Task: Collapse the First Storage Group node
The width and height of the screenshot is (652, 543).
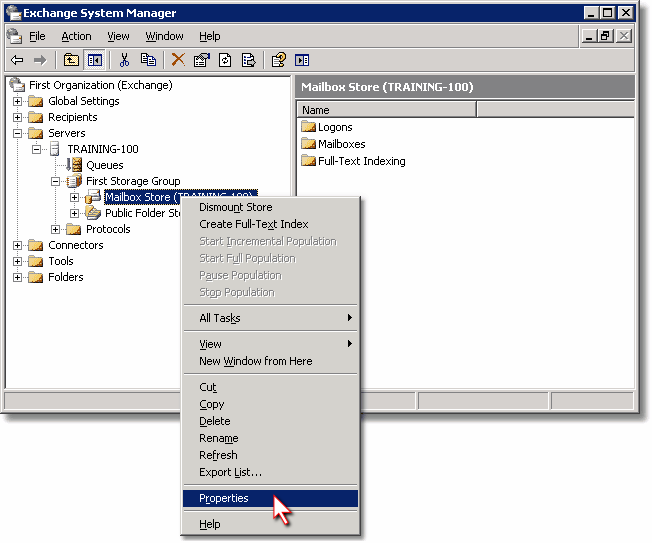Action: [55, 181]
